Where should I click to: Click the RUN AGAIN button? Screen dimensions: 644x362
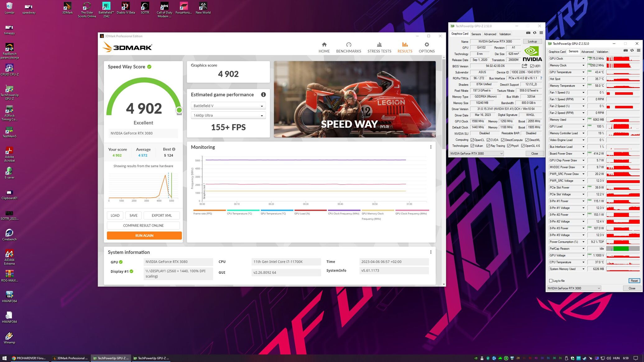coord(144,236)
